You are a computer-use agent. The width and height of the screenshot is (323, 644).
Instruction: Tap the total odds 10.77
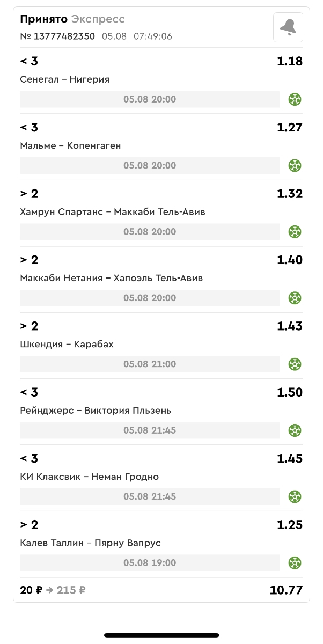tap(286, 590)
